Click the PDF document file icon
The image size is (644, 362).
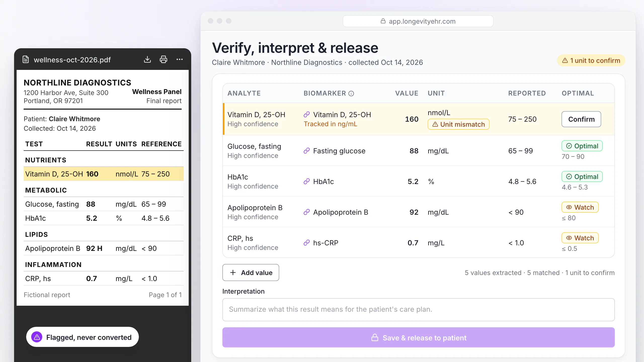point(26,60)
